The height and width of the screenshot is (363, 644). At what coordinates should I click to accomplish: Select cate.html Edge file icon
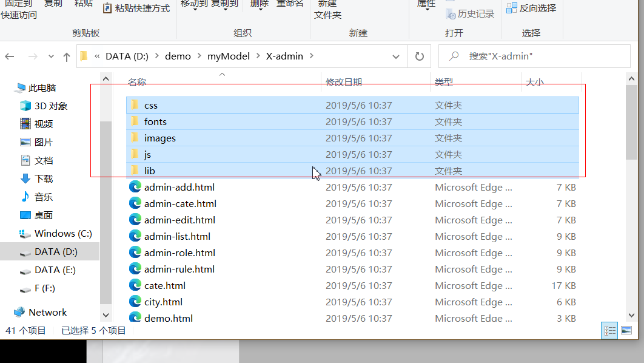[135, 285]
